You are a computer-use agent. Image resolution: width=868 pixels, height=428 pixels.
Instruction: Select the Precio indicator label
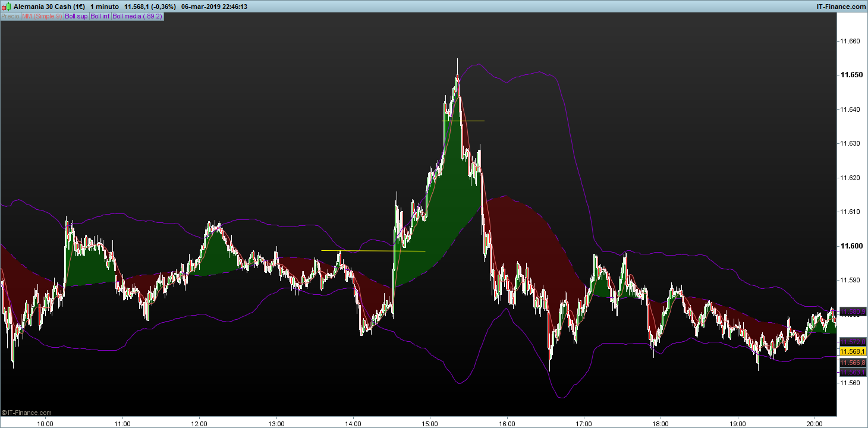[x=10, y=17]
